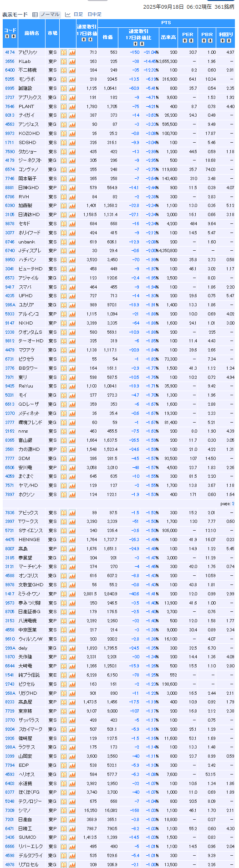Viewport: 239px width, 868px height.
Task: Click the page: 2 label
Action: 227,504
